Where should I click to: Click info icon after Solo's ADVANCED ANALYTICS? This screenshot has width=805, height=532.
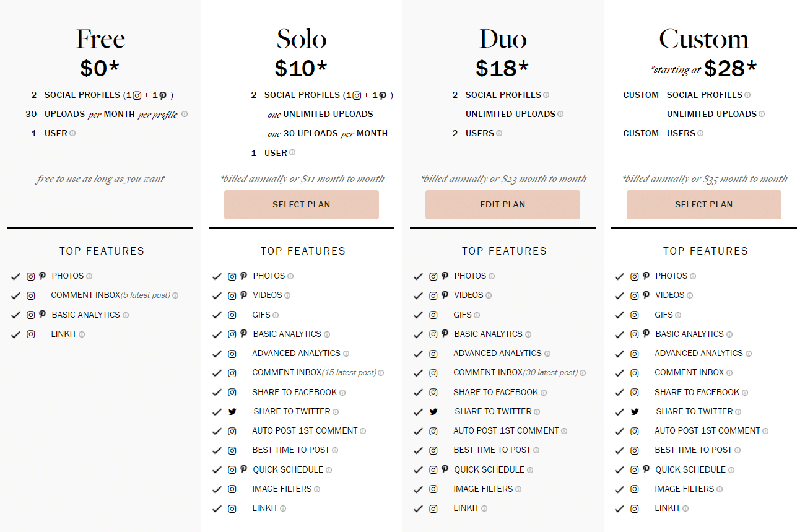coord(346,354)
